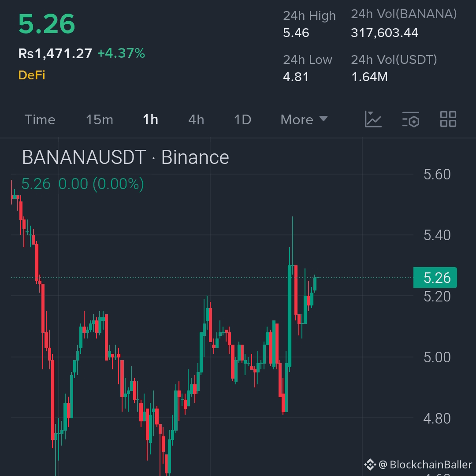Click the Binance logo in the watermark

coord(369,464)
